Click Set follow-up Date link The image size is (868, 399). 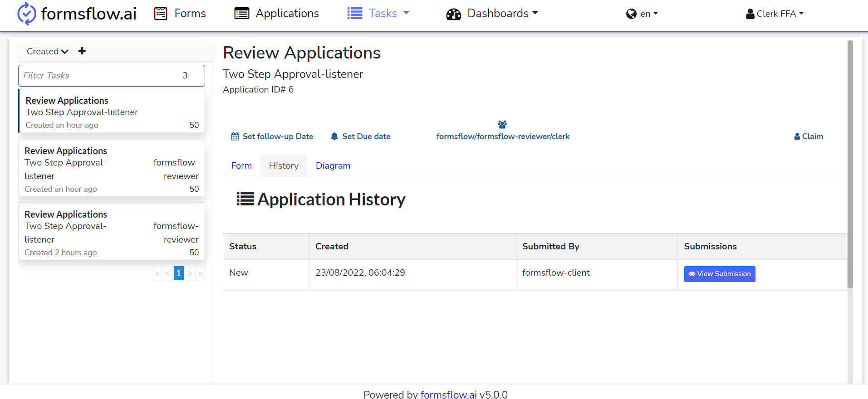pos(272,136)
